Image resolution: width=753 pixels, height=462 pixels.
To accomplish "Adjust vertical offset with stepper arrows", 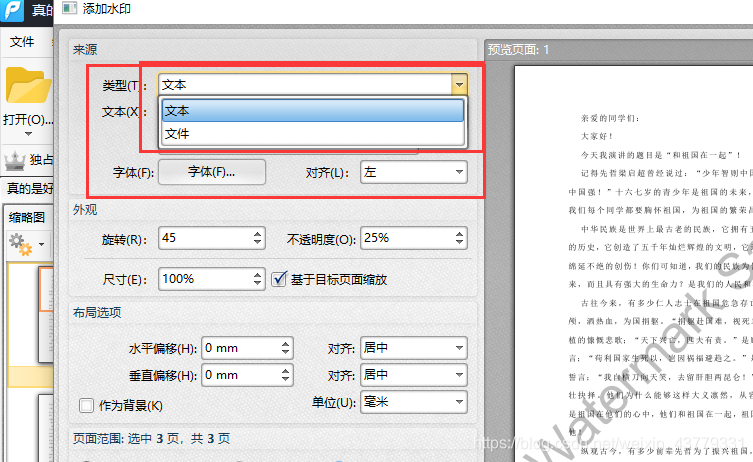I will click(286, 375).
